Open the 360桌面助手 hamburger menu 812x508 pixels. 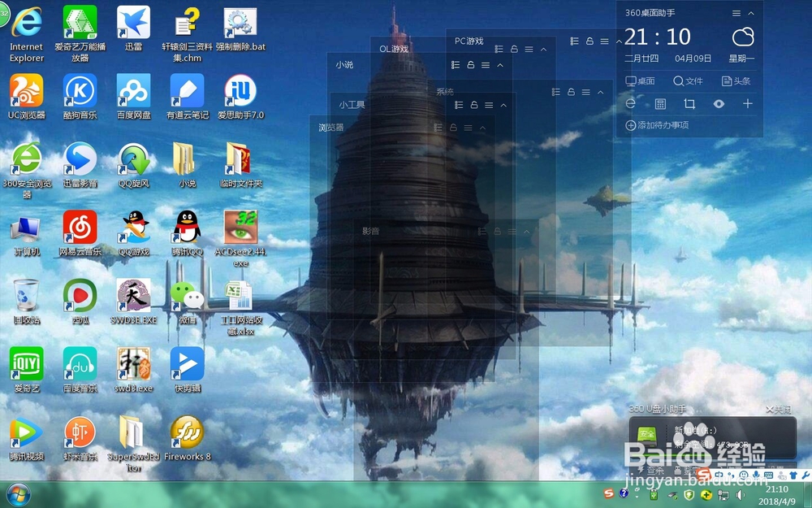pos(736,13)
